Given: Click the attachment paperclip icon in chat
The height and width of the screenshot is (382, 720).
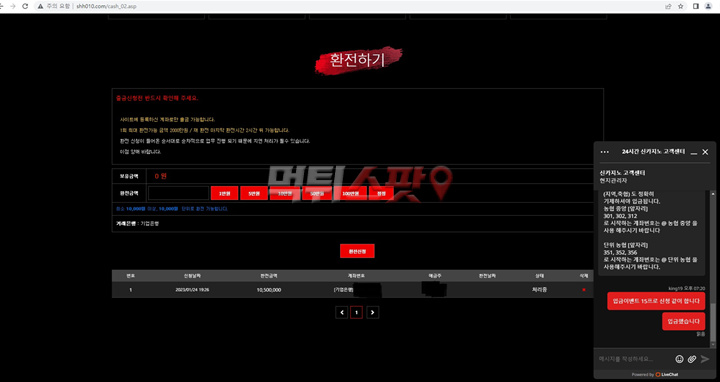Looking at the screenshot, I should click(692, 359).
